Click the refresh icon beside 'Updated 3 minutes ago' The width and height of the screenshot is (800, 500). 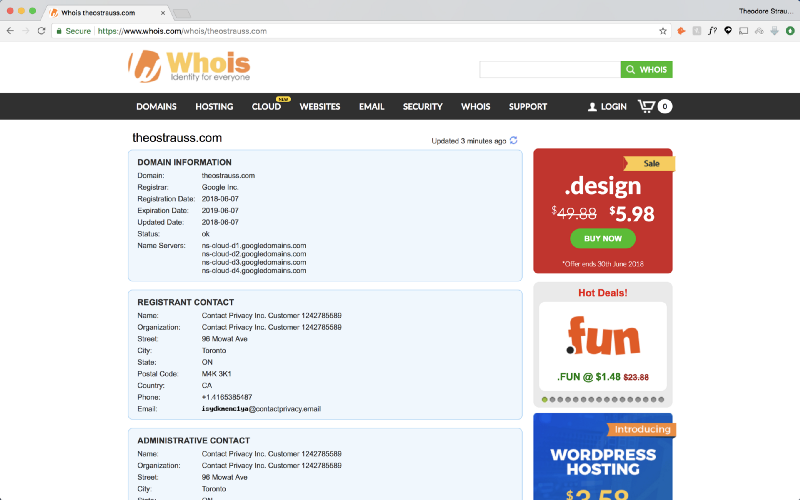point(514,141)
